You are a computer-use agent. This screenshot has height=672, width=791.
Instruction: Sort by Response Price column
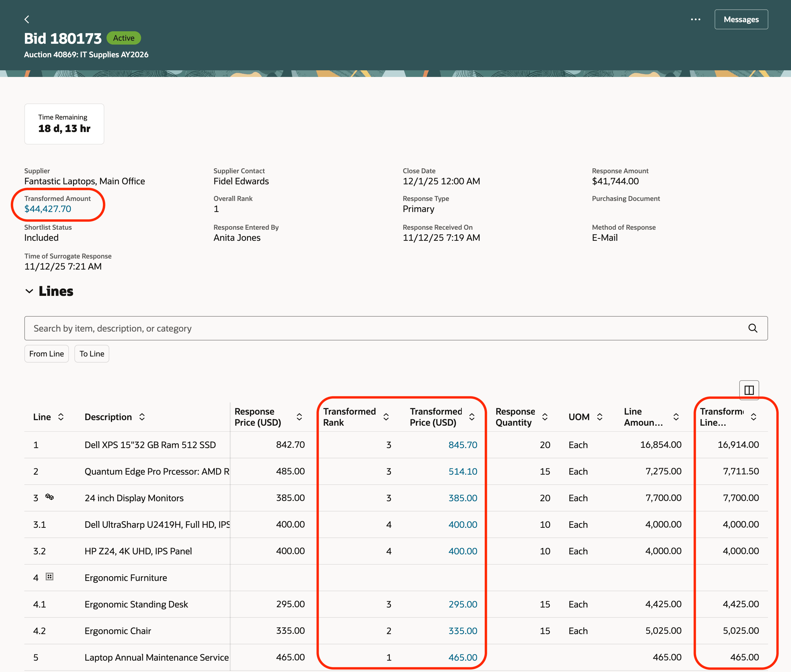pos(299,417)
